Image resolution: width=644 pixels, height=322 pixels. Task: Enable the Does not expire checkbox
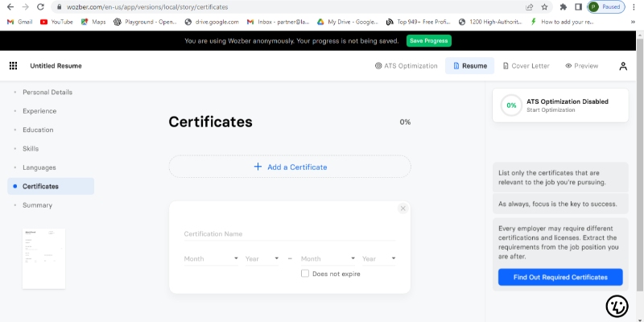[305, 274]
